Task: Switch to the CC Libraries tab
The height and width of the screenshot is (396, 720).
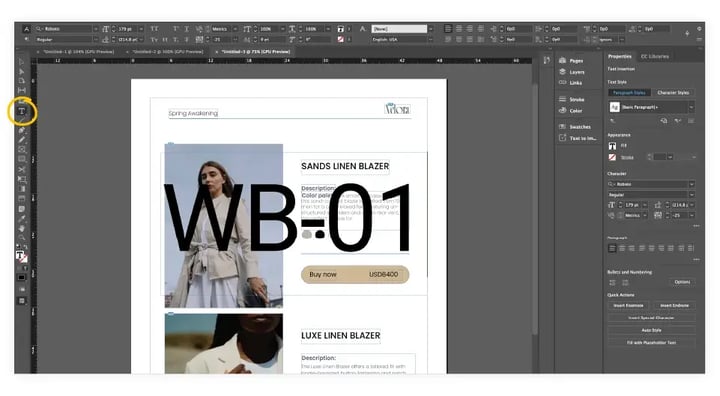Action: coord(655,57)
